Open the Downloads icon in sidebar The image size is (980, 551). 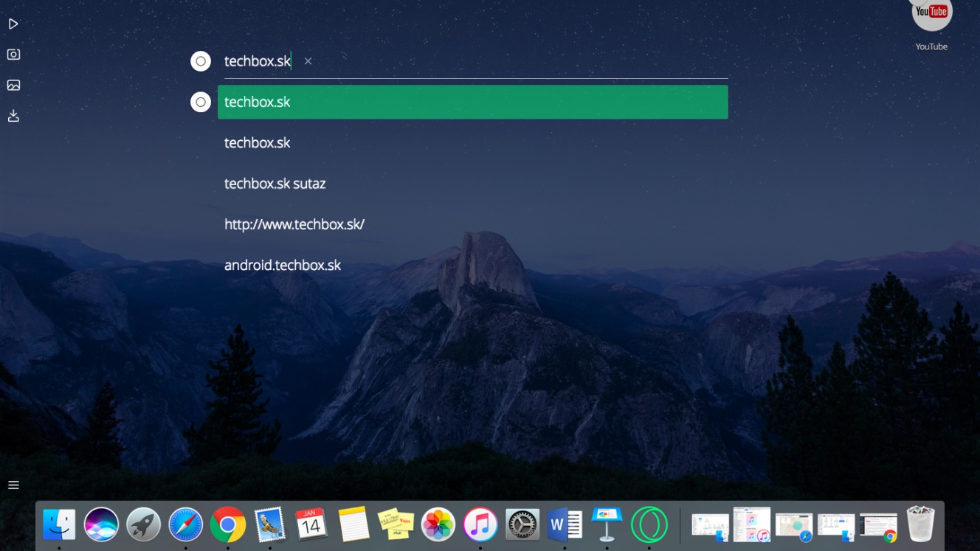coord(13,116)
